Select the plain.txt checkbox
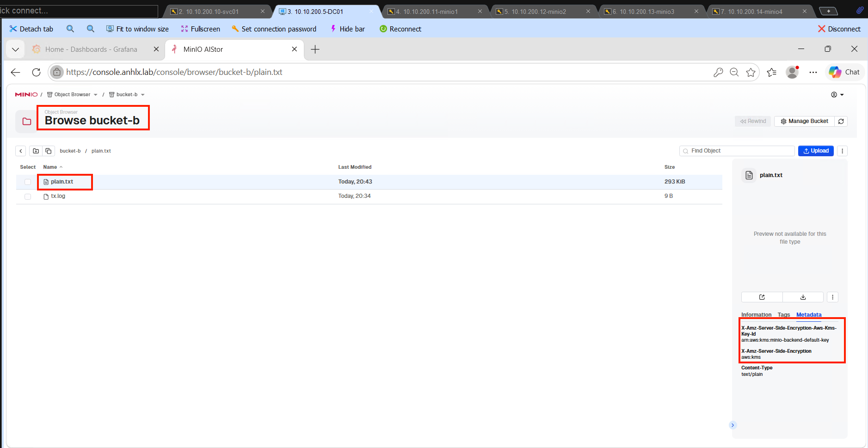 click(28, 182)
